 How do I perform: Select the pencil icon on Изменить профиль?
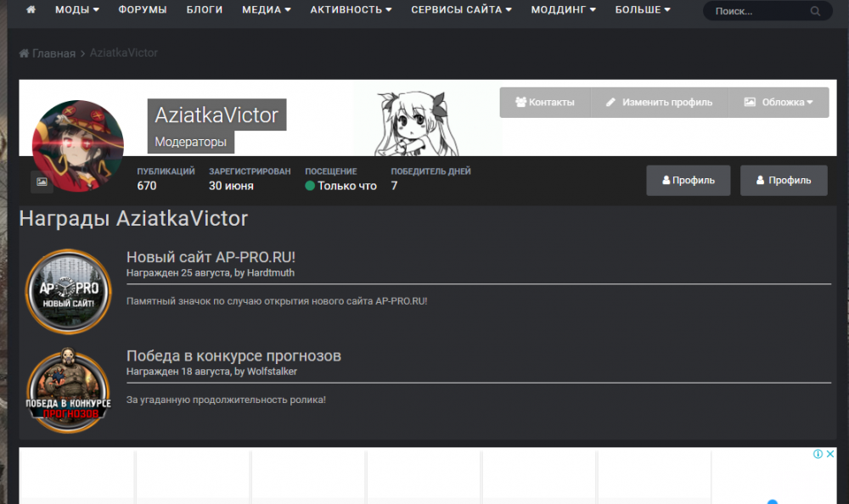point(610,102)
